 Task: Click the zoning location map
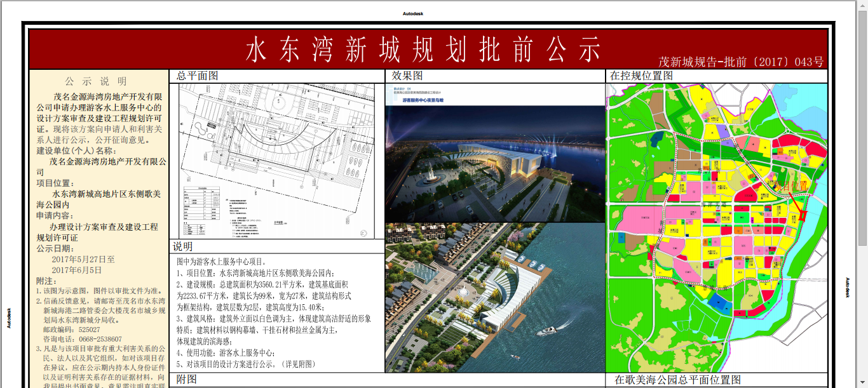click(x=717, y=227)
